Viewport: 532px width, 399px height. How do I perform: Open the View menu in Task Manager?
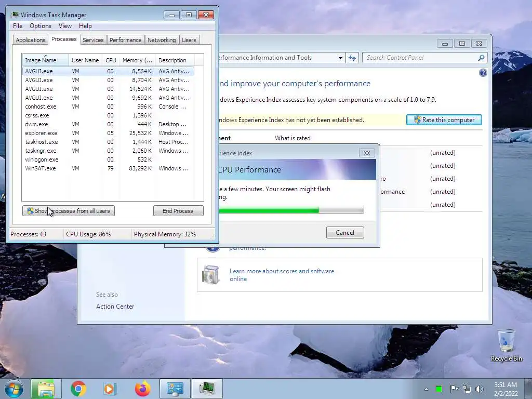pos(65,26)
